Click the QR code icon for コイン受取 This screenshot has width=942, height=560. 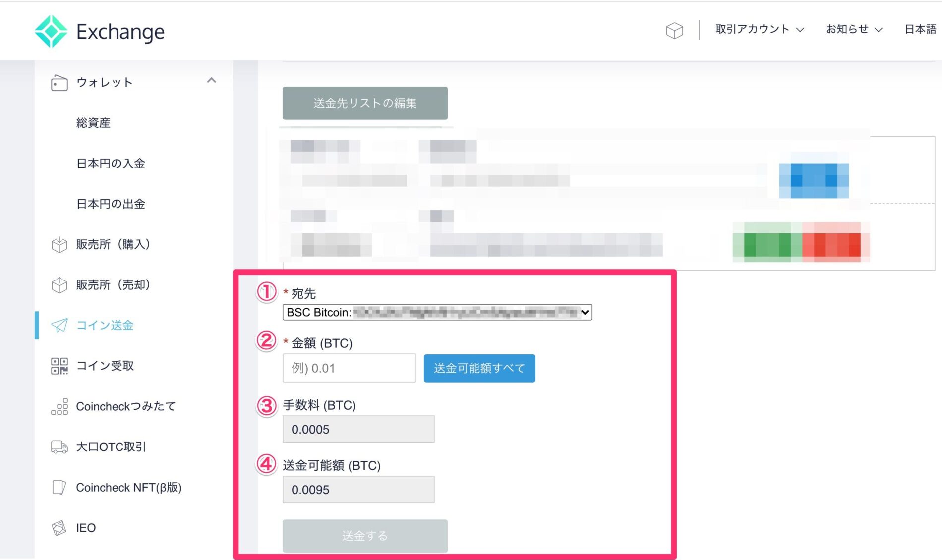coord(59,366)
